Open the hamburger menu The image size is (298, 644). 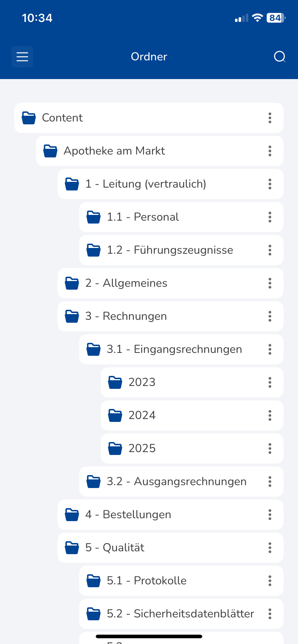(x=22, y=57)
